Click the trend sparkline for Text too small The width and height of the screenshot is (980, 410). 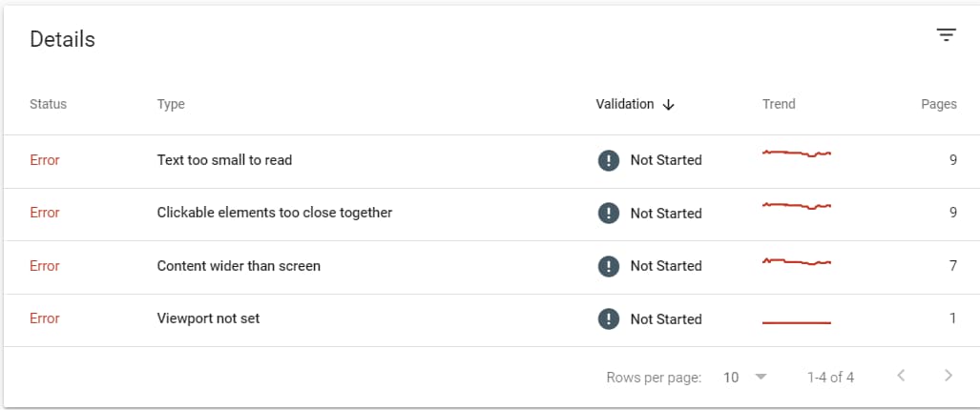796,153
